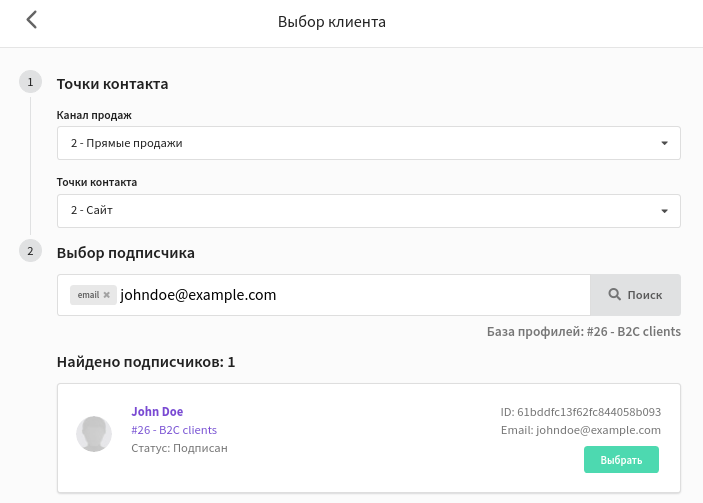The image size is (703, 503).
Task: Click the Выбор подписчика section heading
Action: (126, 253)
